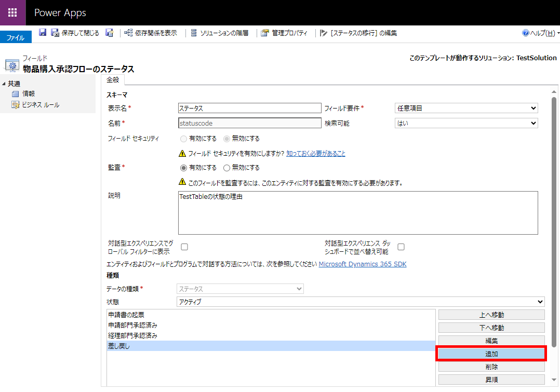The height and width of the screenshot is (392, 560).
Task: Check the dashboard sortable checkbox
Action: click(401, 247)
